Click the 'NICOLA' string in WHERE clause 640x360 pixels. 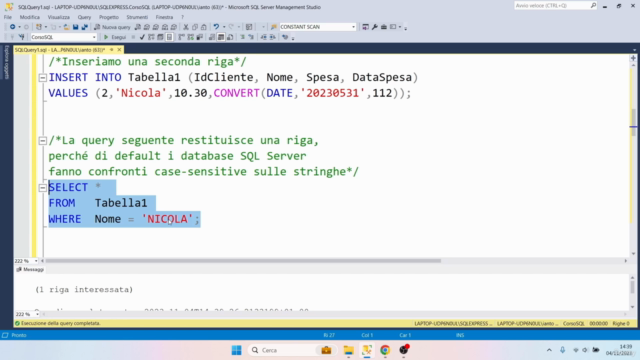167,219
